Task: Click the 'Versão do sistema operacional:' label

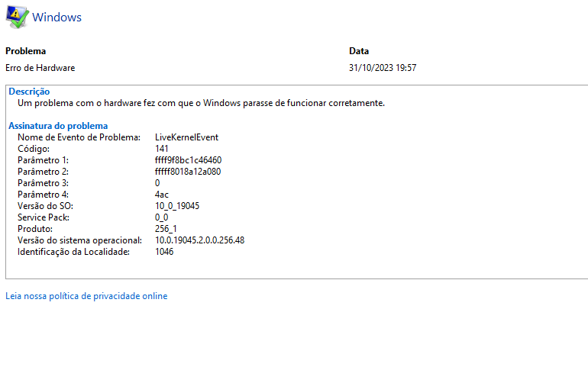Action: coord(80,240)
